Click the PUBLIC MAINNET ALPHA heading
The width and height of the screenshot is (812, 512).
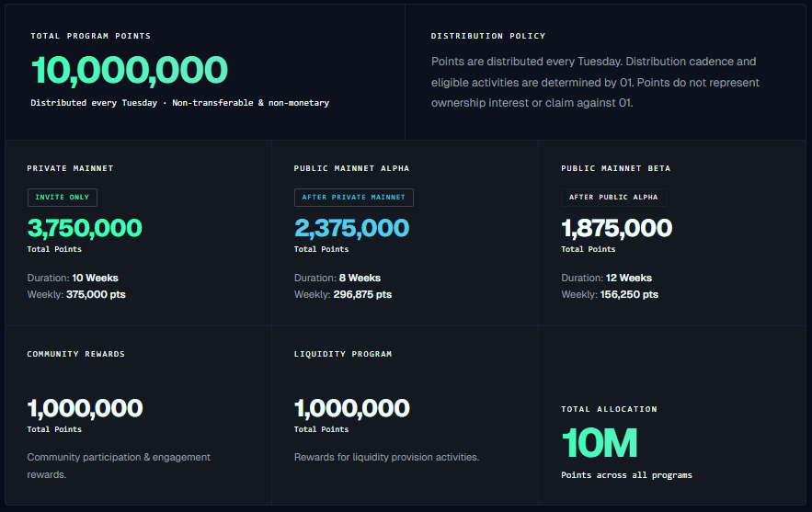tap(351, 168)
